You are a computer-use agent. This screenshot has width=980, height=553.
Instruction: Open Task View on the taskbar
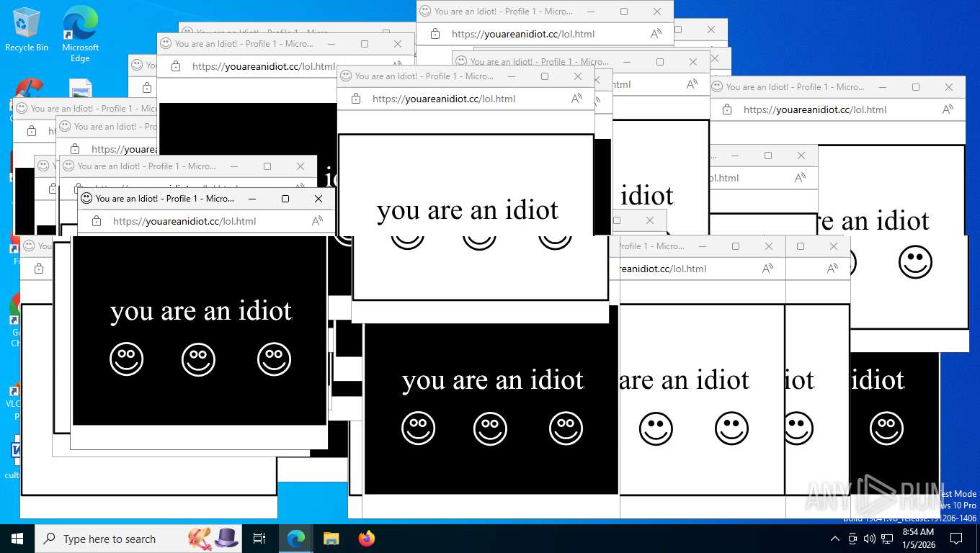pyautogui.click(x=259, y=539)
